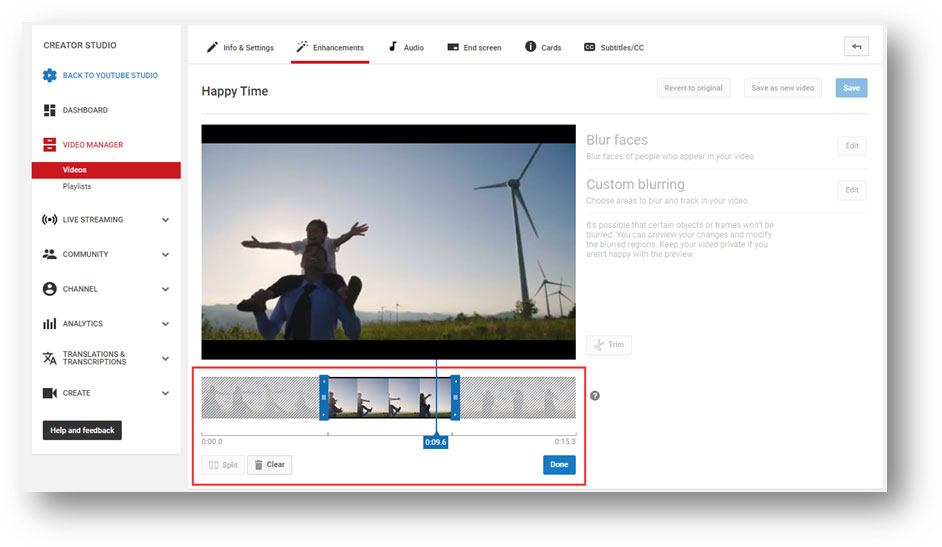Click the back arrow button at top right
Screen dimensions: 942x547
click(x=856, y=46)
